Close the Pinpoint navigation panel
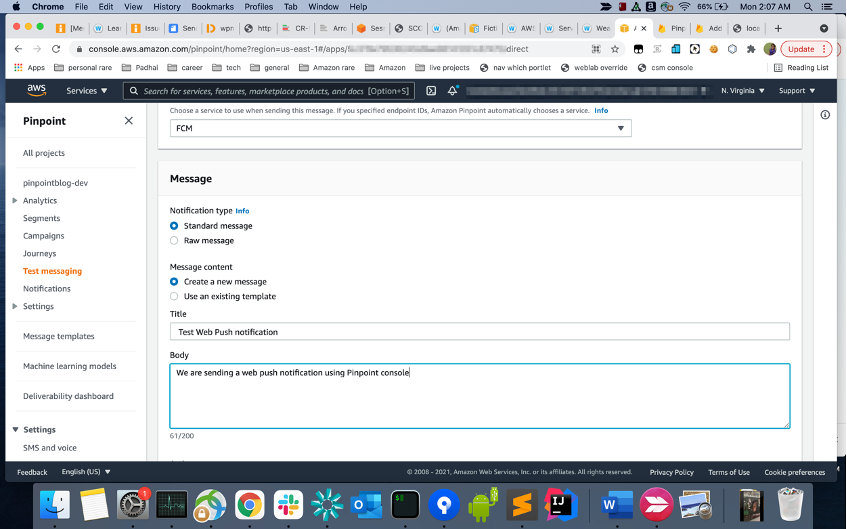This screenshot has height=529, width=847. click(x=129, y=120)
